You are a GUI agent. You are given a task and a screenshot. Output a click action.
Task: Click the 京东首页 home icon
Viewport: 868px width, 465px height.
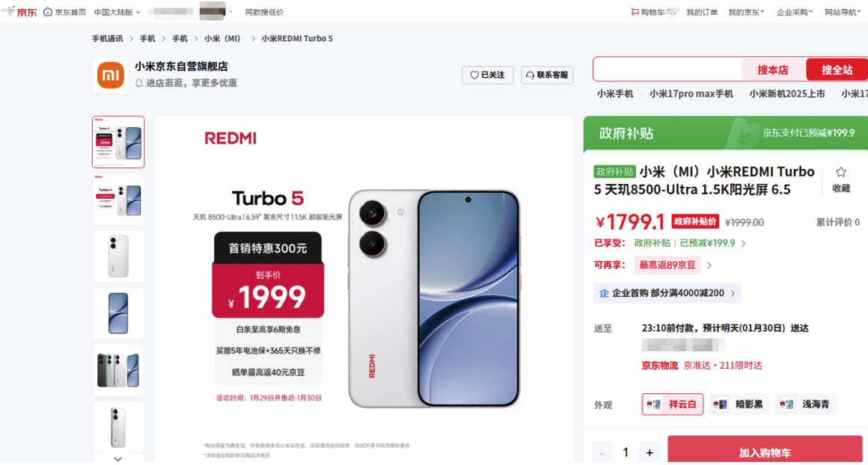(x=48, y=12)
